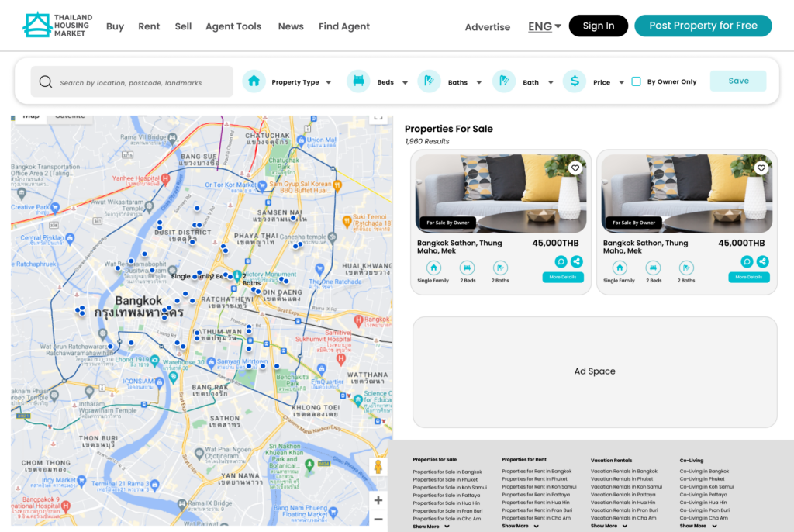Click the green dollar sign Price icon
The image size is (794, 532).
(x=574, y=81)
